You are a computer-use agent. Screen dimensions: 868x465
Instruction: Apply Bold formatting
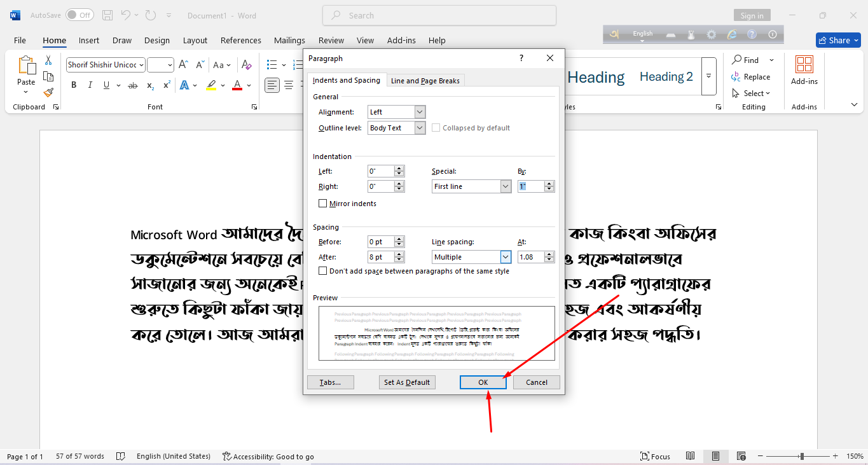74,85
